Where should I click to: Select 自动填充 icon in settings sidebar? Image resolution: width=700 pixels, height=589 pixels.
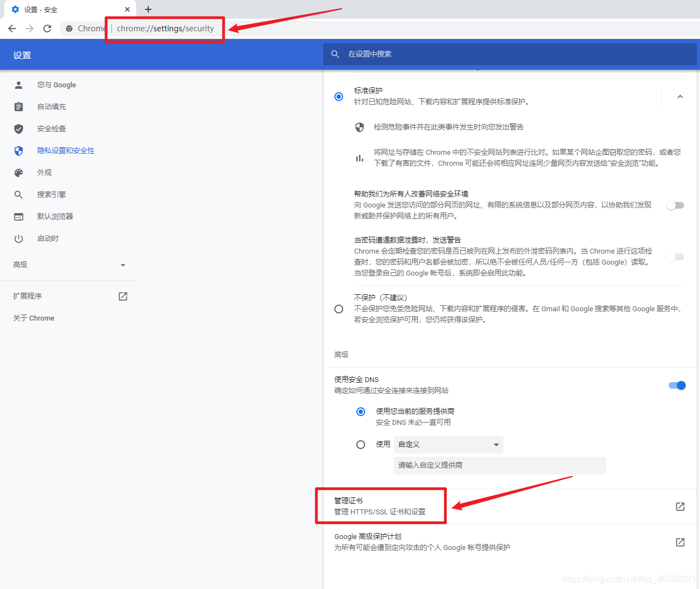pos(18,106)
